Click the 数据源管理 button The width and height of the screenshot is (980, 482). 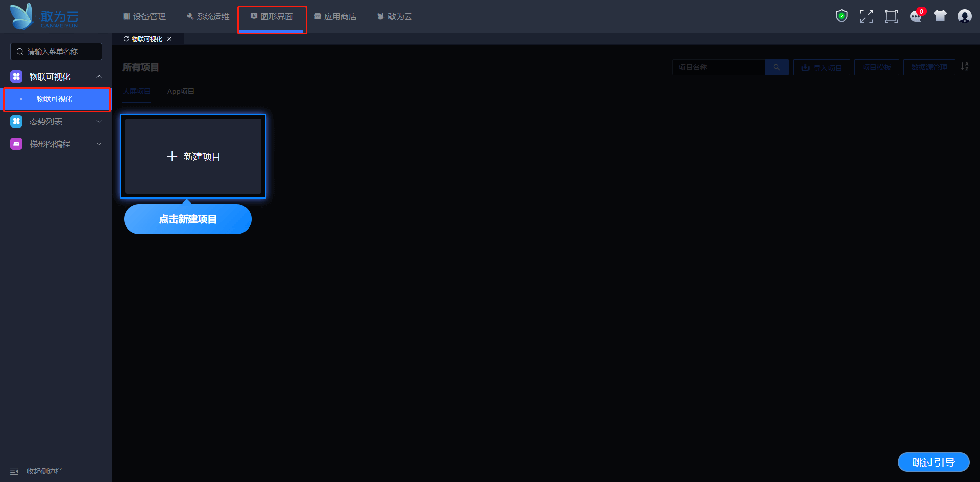coord(929,67)
